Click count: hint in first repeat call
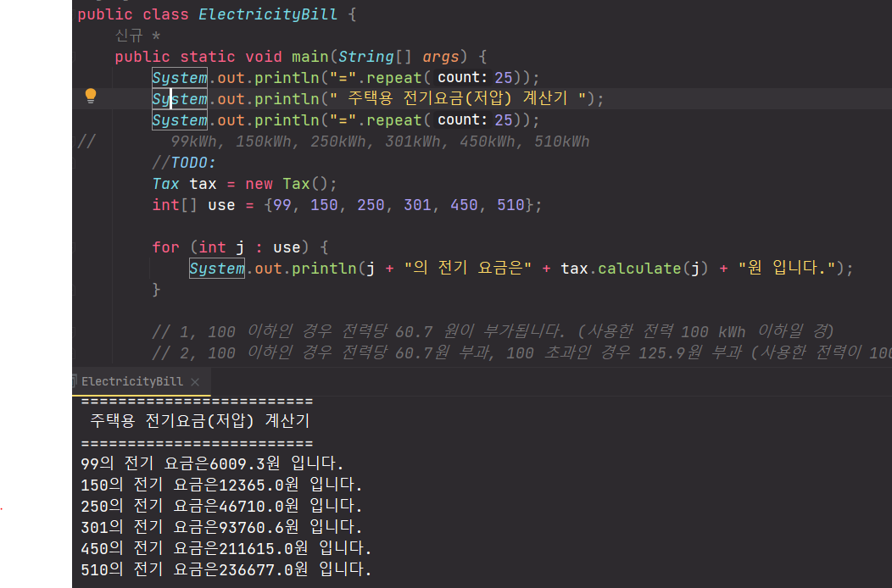892x588 pixels. point(462,77)
